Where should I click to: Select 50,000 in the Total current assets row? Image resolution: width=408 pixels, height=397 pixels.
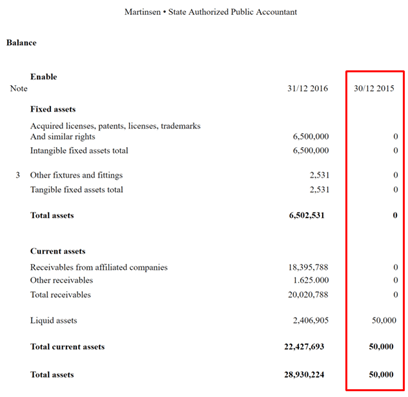(381, 347)
